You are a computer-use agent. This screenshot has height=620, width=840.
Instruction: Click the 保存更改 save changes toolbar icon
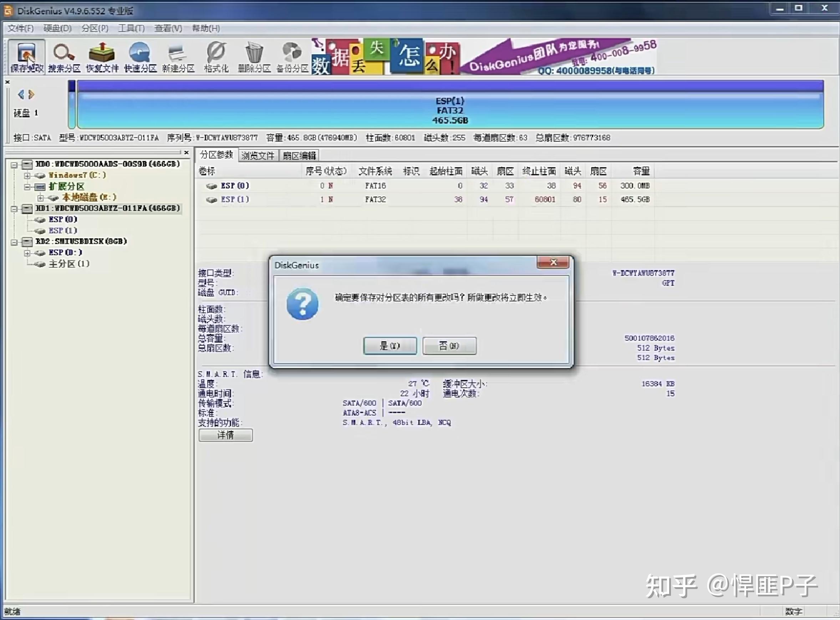[x=27, y=57]
